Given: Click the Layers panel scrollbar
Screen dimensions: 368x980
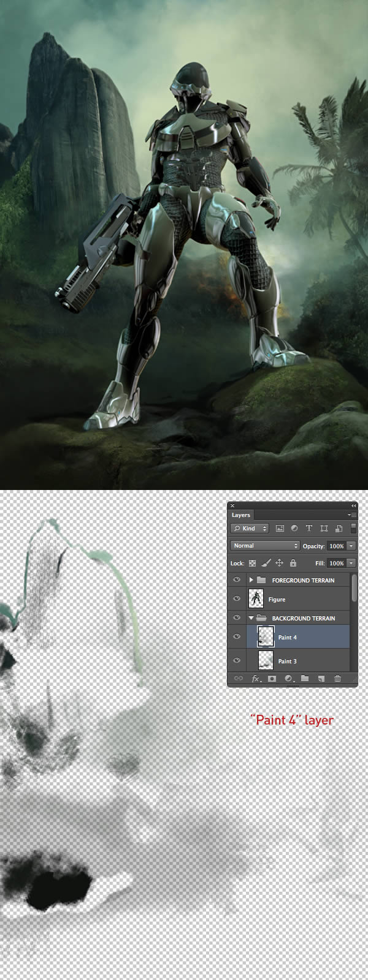Looking at the screenshot, I should click(354, 587).
